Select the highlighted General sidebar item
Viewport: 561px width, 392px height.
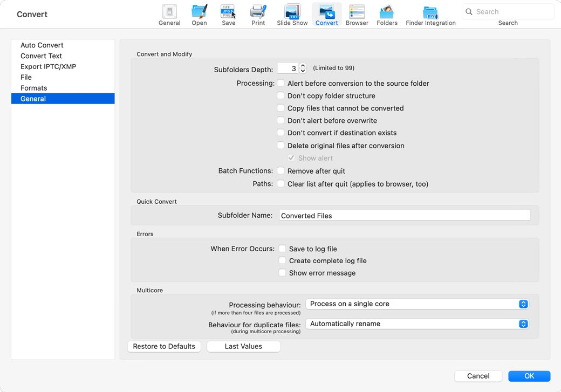(x=63, y=99)
